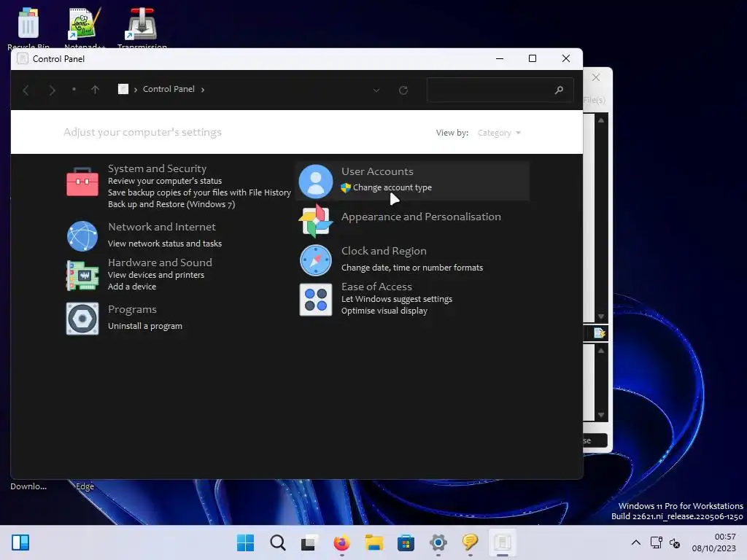Open the View by Category dropdown
Viewport: 747px width, 560px height.
pos(499,133)
